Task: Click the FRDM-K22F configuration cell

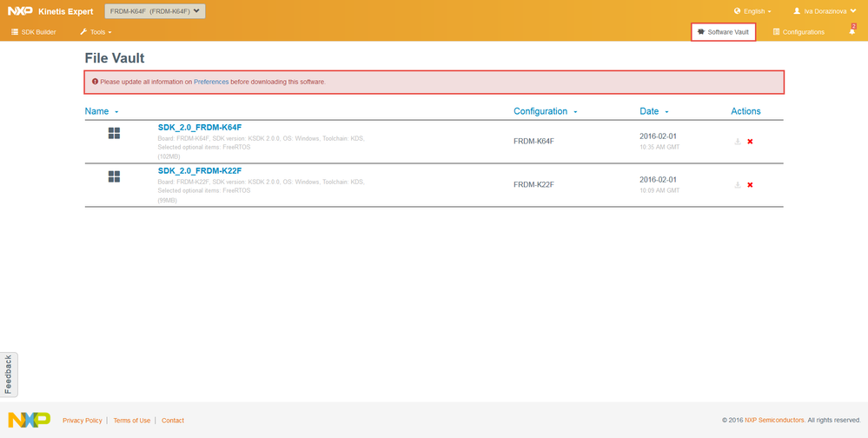Action: (533, 184)
